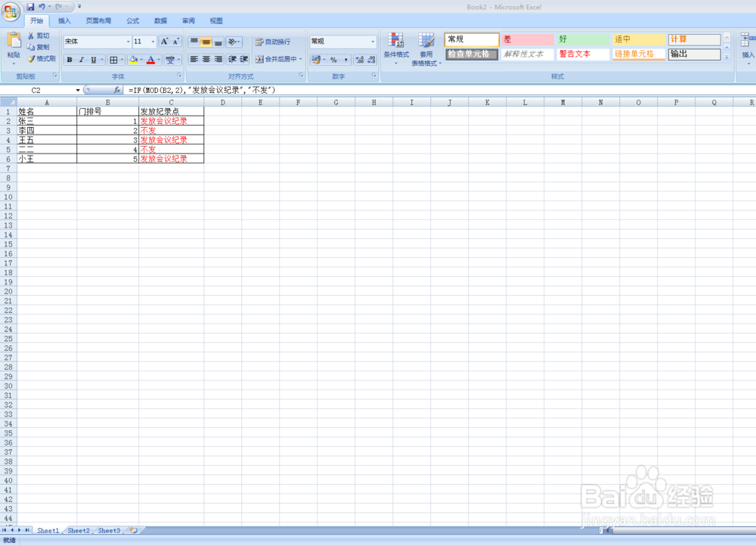Open number format 常规 dropdown
Image resolution: width=756 pixels, height=546 pixels.
373,42
